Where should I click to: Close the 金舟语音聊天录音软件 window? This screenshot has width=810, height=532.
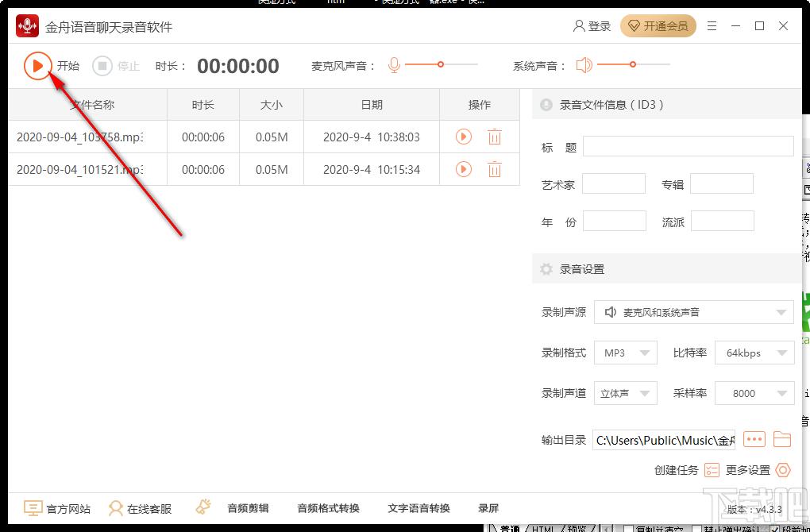784,26
